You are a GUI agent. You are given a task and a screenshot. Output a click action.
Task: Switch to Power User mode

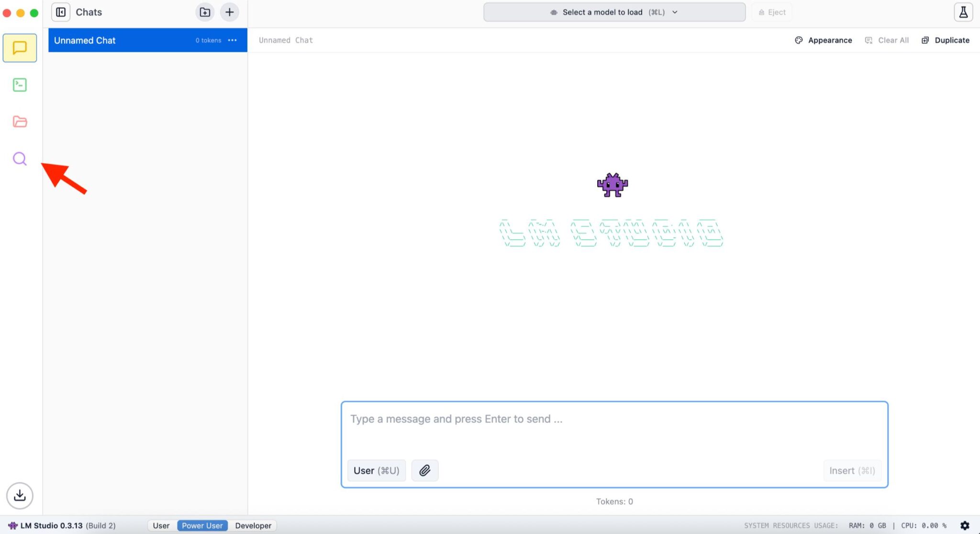point(202,525)
